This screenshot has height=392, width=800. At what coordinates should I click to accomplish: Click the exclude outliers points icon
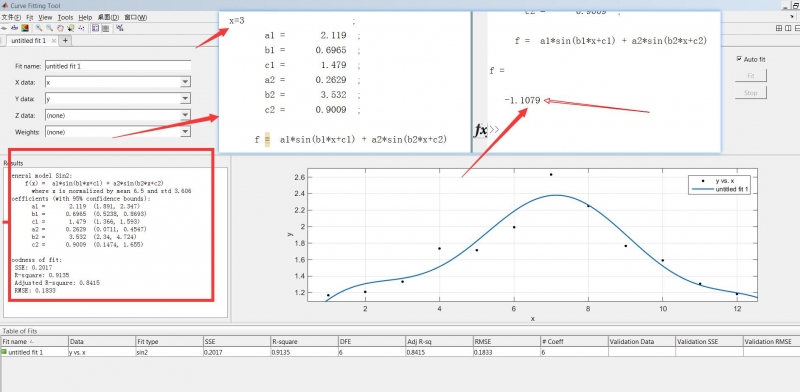81,28
